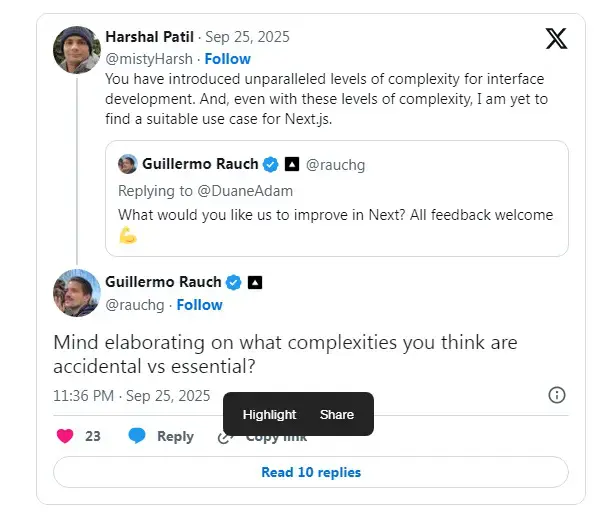This screenshot has width=613, height=528.
Task: Follow @mistyHarsh
Action: (228, 59)
